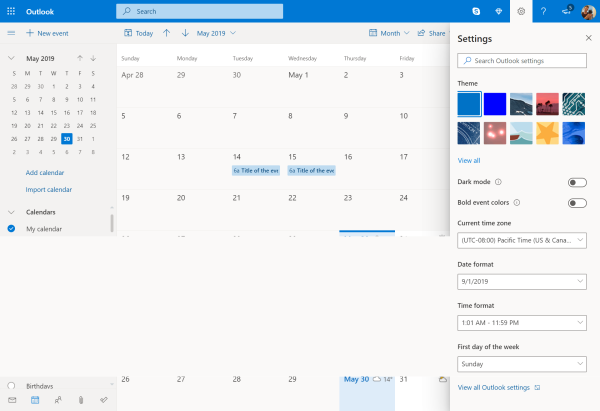Select the bright blue theme swatch
600x411 pixels.
coord(495,104)
